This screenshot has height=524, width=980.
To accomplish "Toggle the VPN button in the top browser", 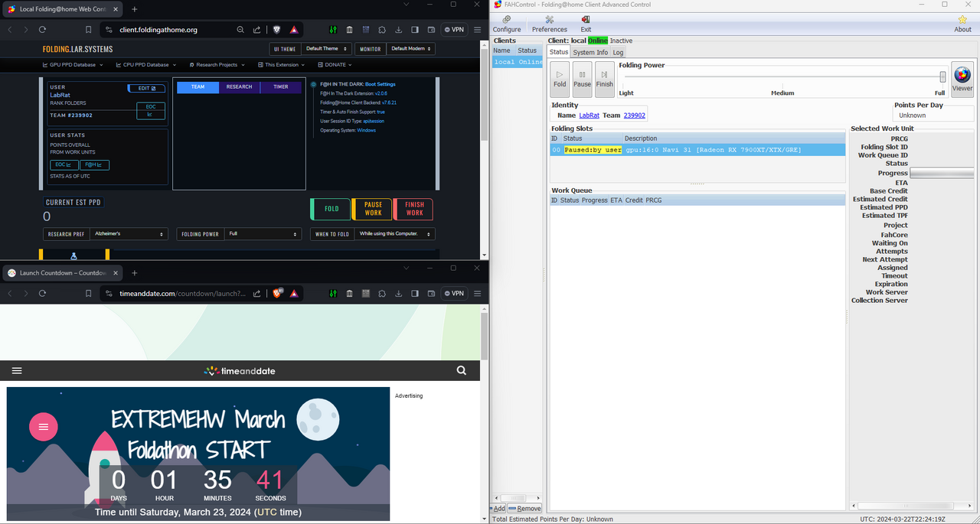I will (454, 30).
